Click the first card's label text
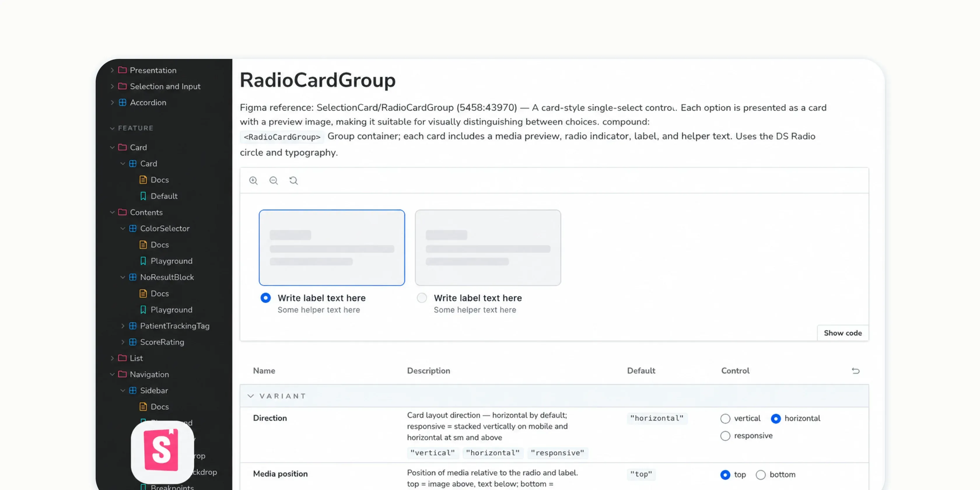This screenshot has height=490, width=980. [321, 298]
